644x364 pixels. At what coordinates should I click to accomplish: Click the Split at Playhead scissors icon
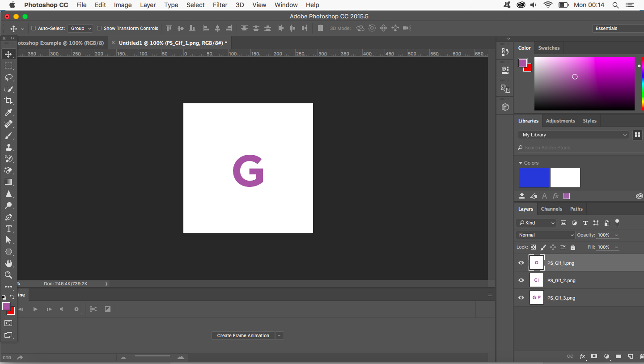click(x=93, y=309)
